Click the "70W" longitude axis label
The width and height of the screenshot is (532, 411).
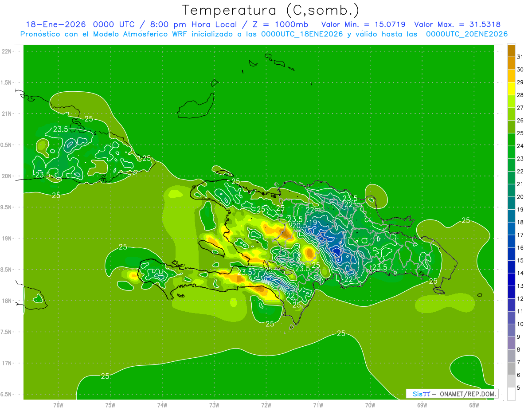pyautogui.click(x=370, y=405)
